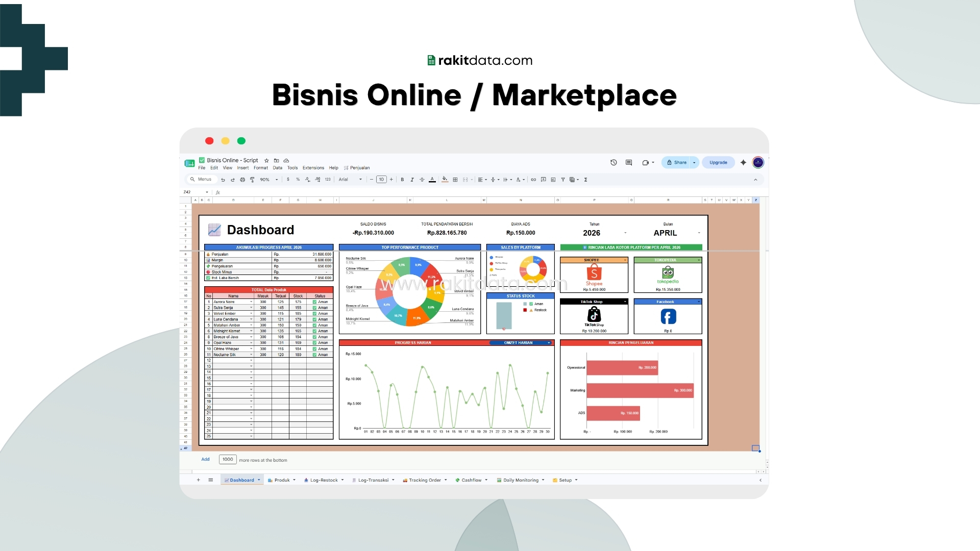Click the insert comment icon
This screenshot has width=980, height=551.
pyautogui.click(x=543, y=180)
